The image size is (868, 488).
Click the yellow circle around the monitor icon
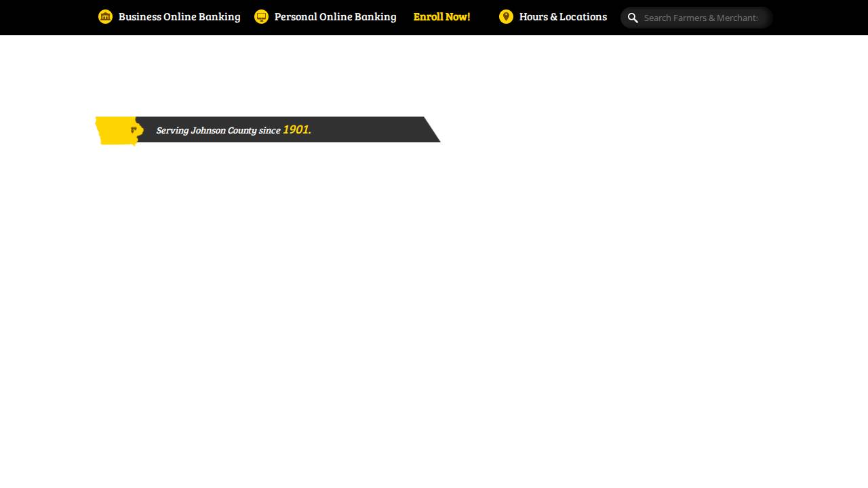tap(261, 17)
